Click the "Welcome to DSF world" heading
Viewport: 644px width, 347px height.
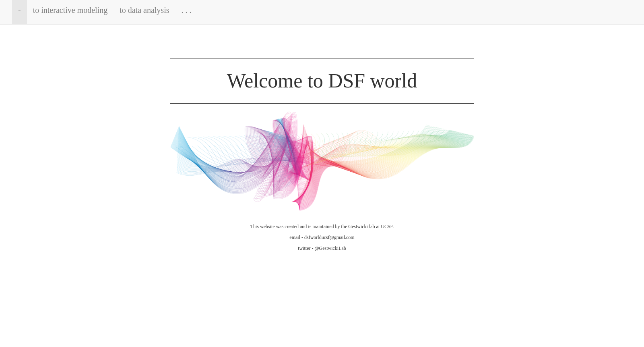tap(322, 81)
